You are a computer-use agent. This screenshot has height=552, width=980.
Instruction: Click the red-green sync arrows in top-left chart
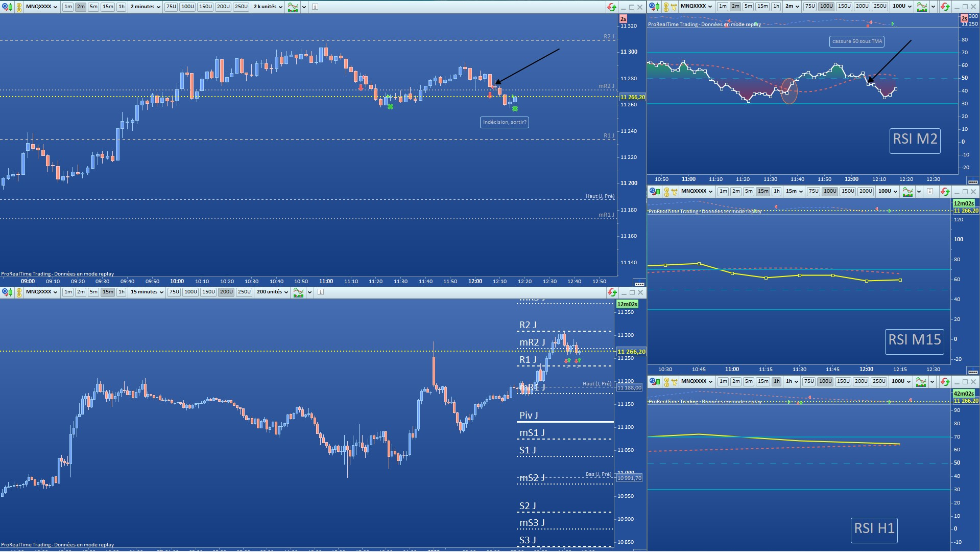click(x=611, y=7)
